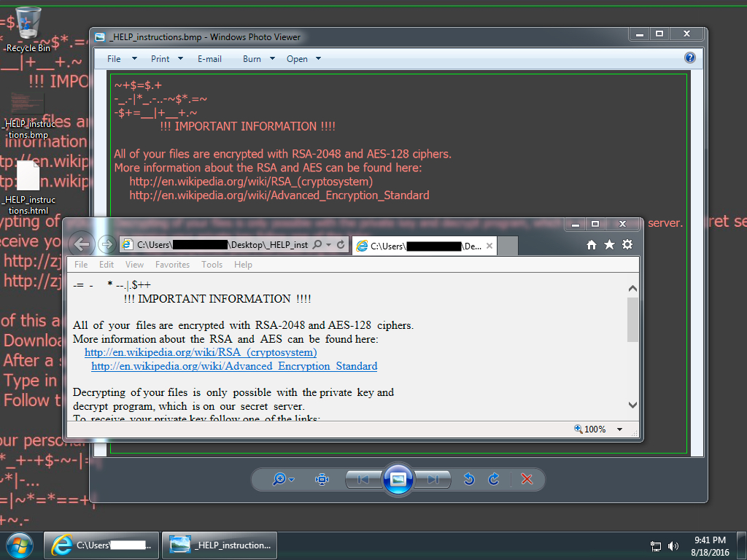Start slide show with the center button

(x=398, y=479)
